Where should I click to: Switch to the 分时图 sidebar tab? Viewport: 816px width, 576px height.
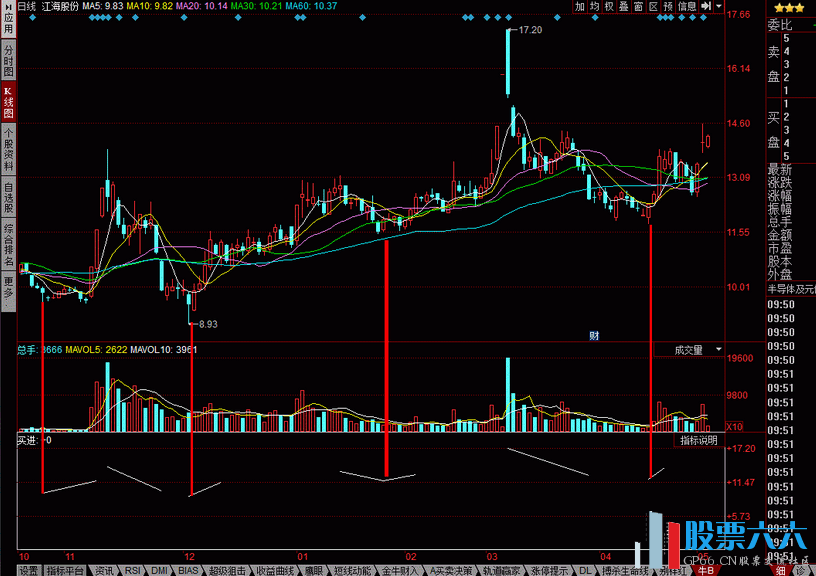coord(8,60)
